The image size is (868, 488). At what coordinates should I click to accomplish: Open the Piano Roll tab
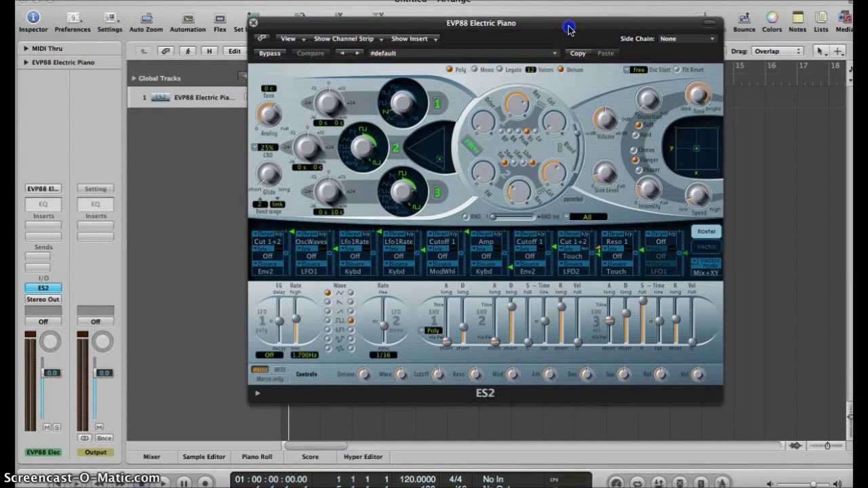pos(257,457)
